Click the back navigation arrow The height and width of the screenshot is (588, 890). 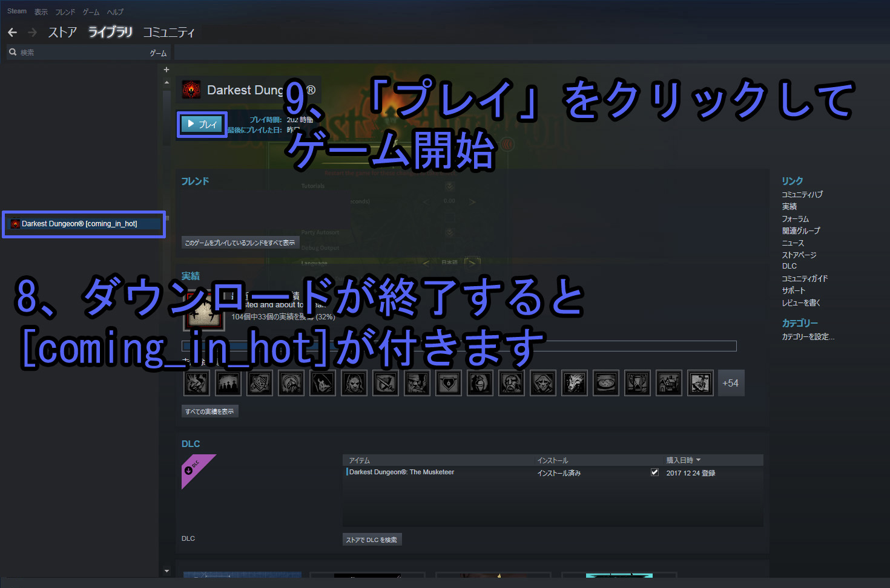pyautogui.click(x=12, y=32)
